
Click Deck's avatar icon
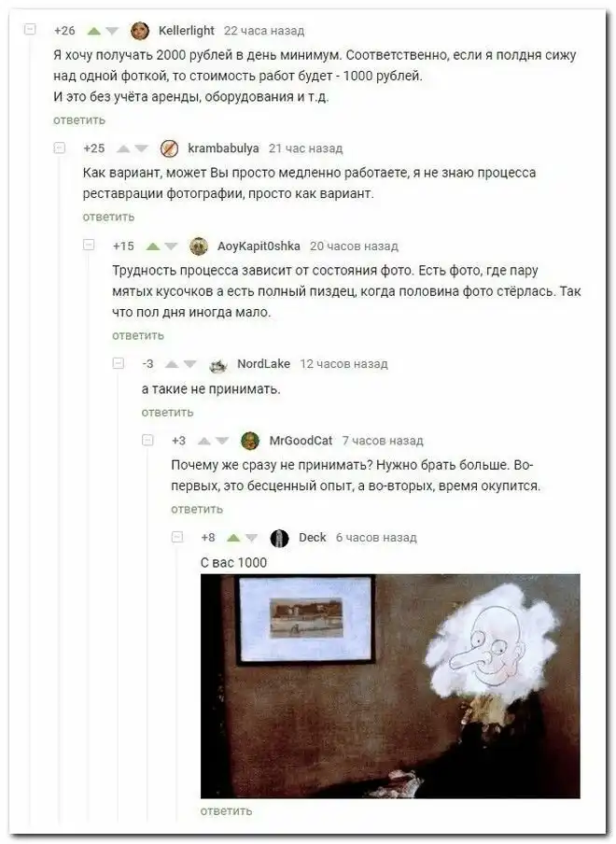click(x=279, y=538)
